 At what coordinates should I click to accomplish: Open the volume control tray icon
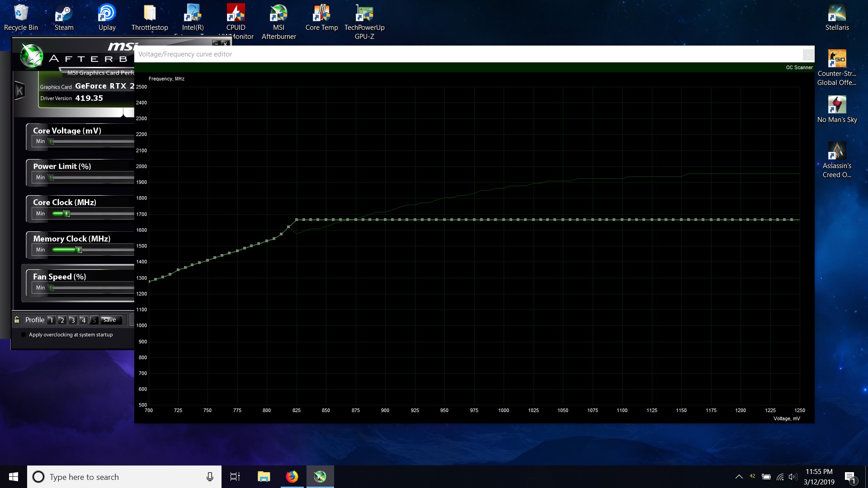[793, 477]
